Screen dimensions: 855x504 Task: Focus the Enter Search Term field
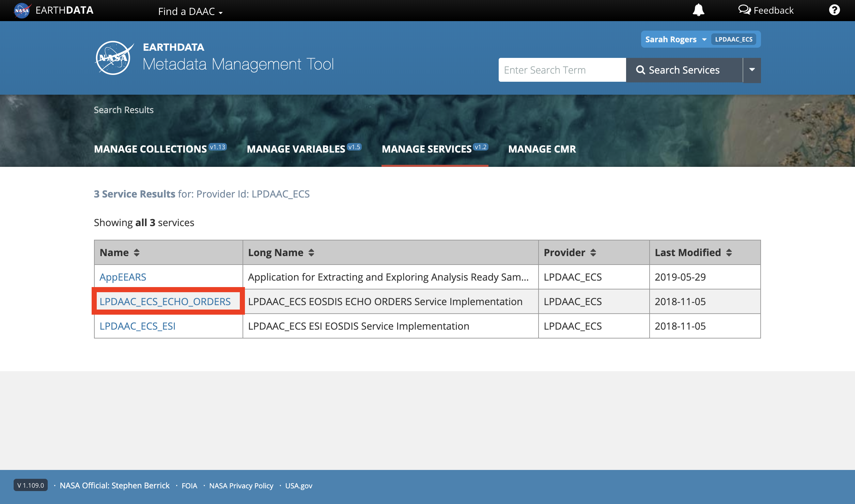click(x=562, y=70)
